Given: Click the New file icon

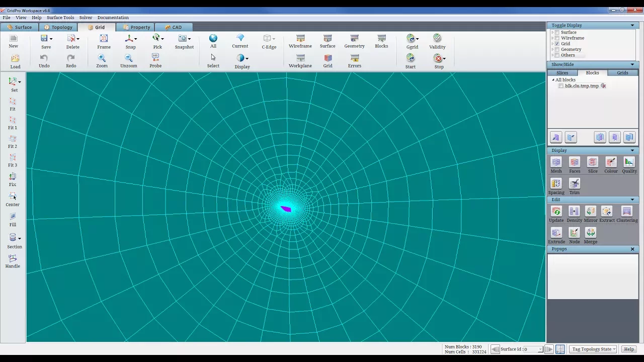Looking at the screenshot, I should [14, 38].
